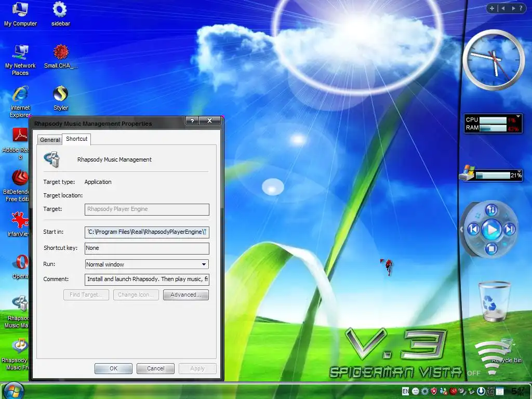Click the sidebar header next arrow

tap(513, 8)
